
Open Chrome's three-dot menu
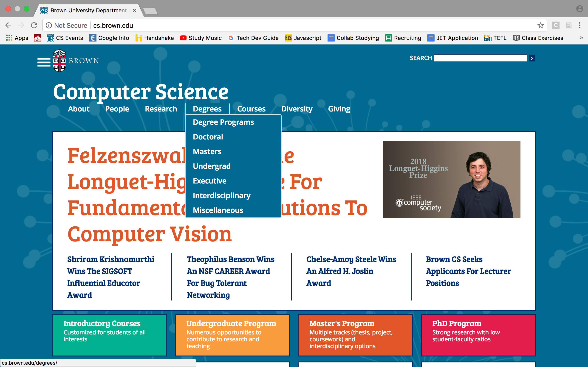pyautogui.click(x=580, y=25)
